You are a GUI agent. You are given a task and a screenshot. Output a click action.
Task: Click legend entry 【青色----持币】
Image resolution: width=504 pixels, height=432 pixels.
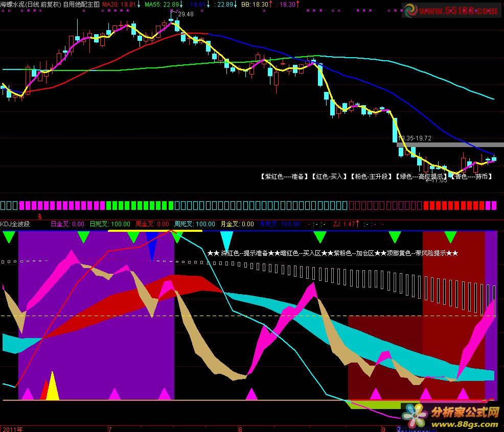pyautogui.click(x=471, y=176)
